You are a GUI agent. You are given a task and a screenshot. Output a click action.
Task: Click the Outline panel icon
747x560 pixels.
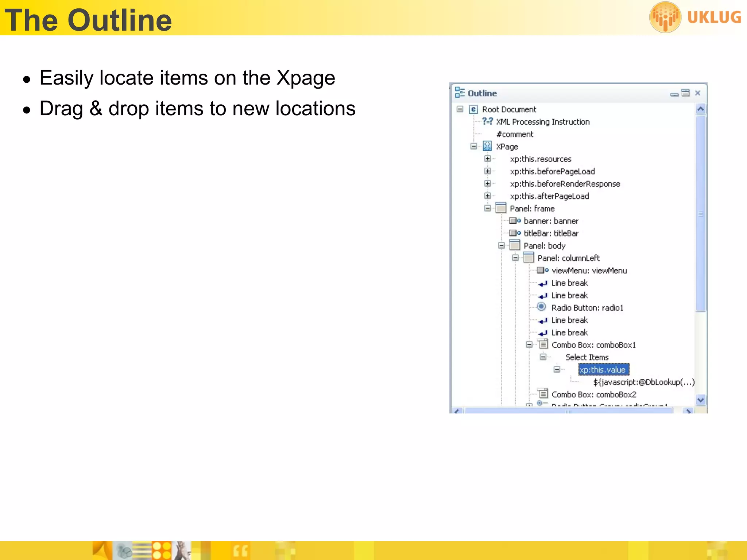(x=459, y=93)
